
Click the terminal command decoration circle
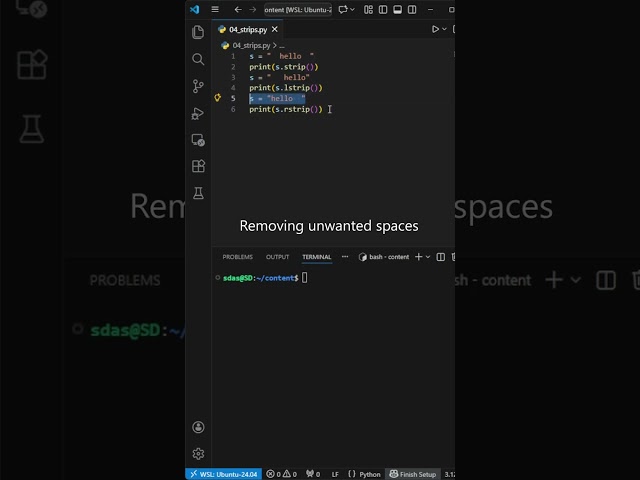pyautogui.click(x=218, y=278)
